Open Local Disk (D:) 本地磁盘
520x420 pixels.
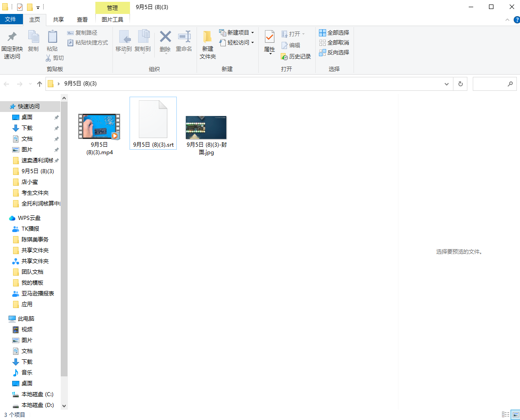pyautogui.click(x=37, y=405)
